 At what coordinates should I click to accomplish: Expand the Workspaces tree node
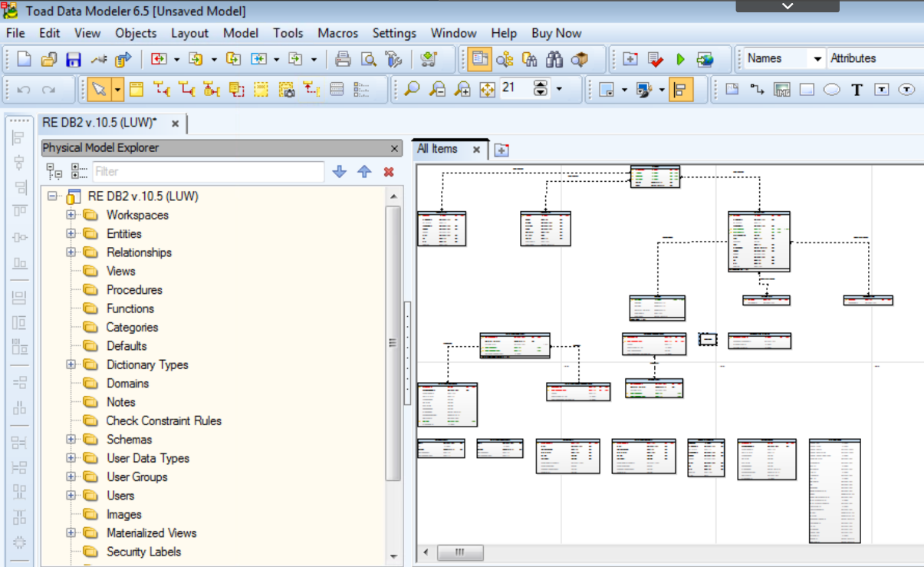pyautogui.click(x=71, y=215)
